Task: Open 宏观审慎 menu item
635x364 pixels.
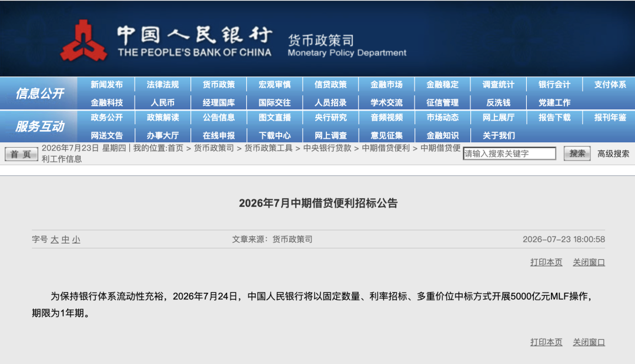Action: [x=275, y=85]
